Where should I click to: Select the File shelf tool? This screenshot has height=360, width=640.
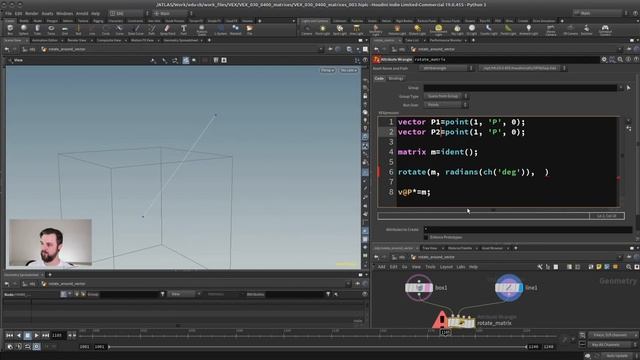(x=249, y=29)
